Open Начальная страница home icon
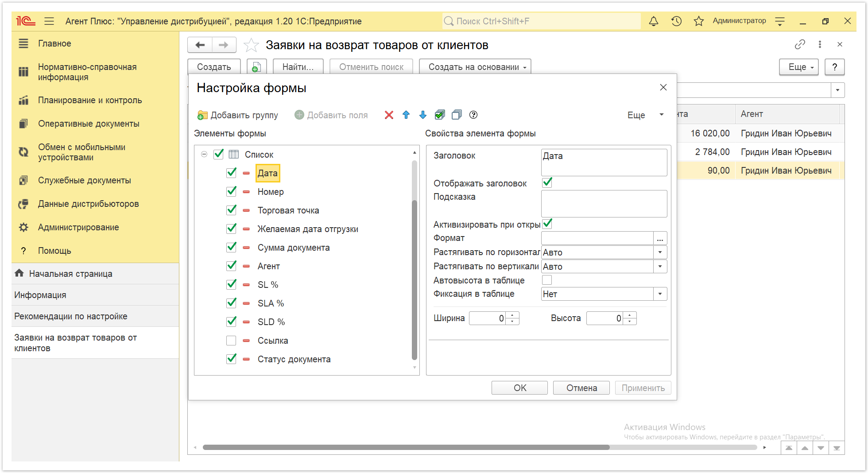The height and width of the screenshot is (473, 868). coord(19,273)
